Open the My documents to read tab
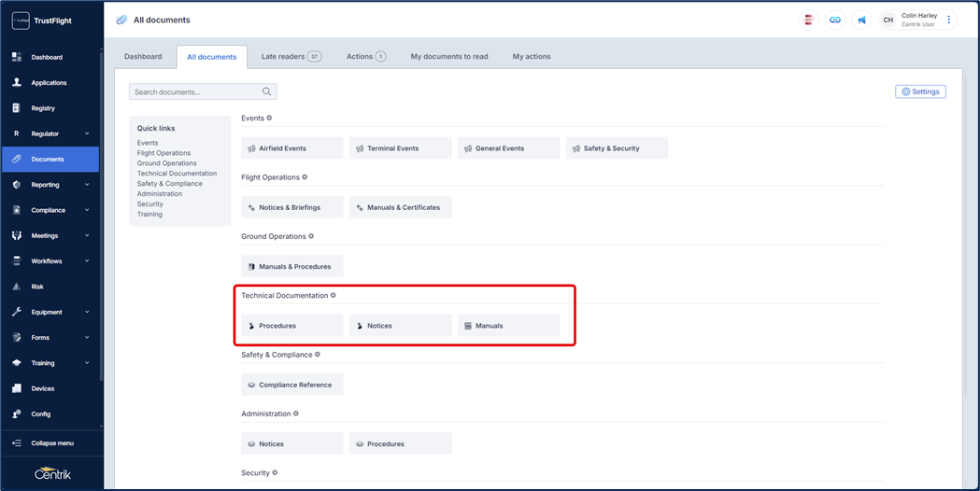This screenshot has height=491, width=980. click(448, 57)
